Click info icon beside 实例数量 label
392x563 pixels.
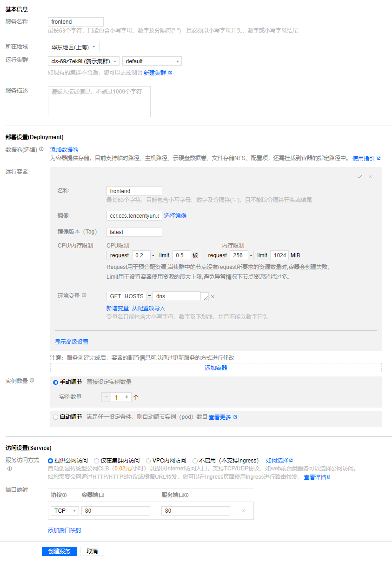pos(32,380)
